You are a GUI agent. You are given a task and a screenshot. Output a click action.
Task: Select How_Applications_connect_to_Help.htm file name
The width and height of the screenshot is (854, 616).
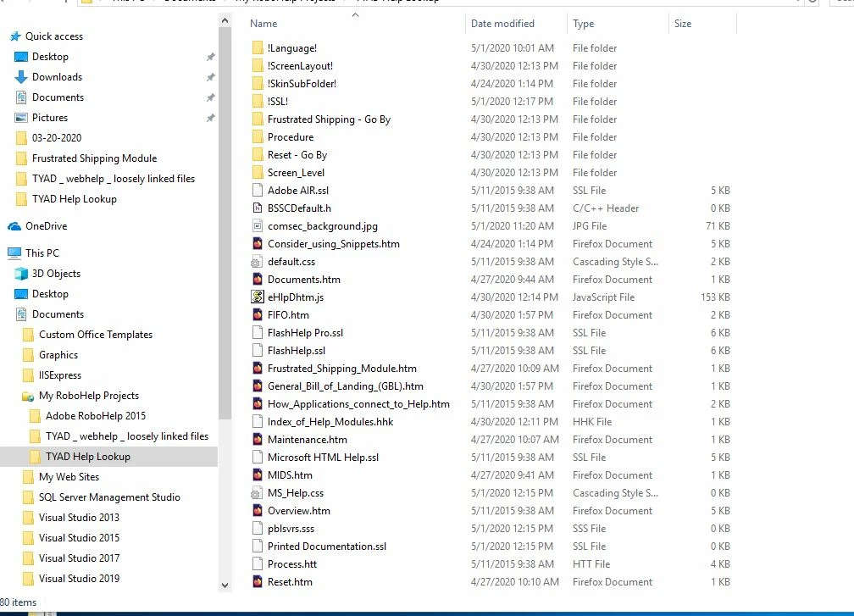(358, 404)
